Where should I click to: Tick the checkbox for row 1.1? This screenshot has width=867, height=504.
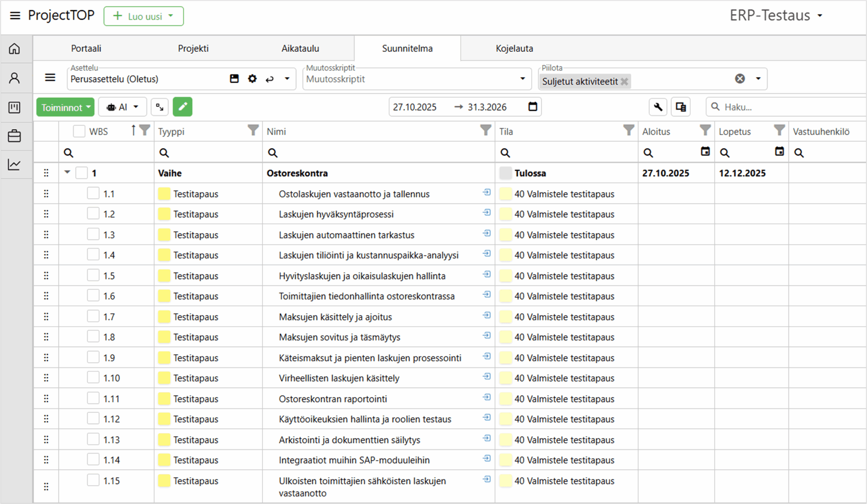tap(93, 193)
